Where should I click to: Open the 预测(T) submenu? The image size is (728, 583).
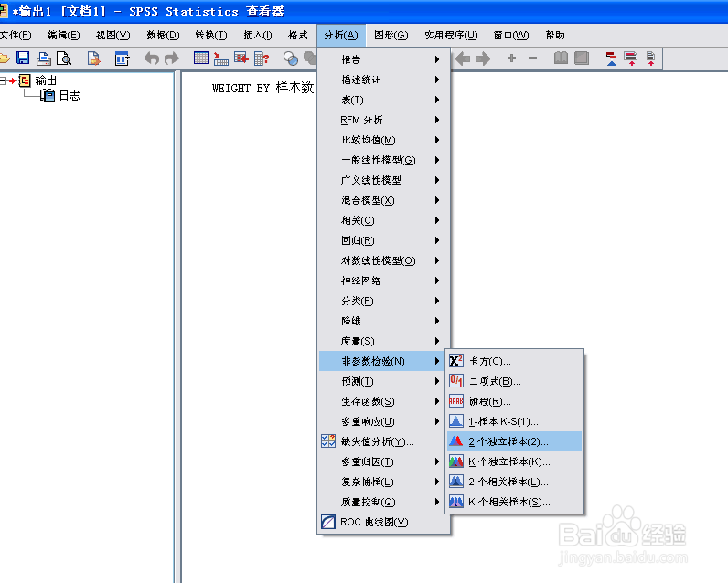(383, 381)
